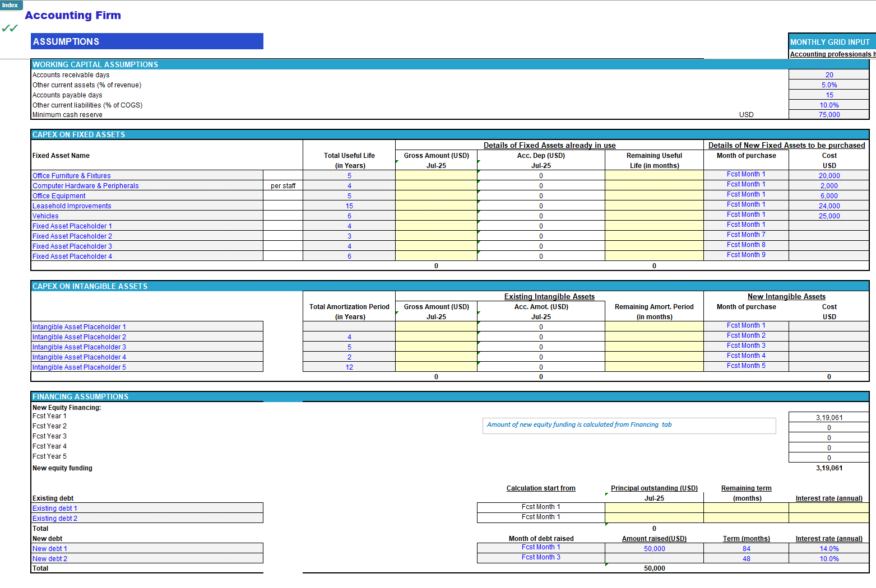Select Existing debt 1 principal outstanding cell
876x588 pixels.
pos(654,507)
